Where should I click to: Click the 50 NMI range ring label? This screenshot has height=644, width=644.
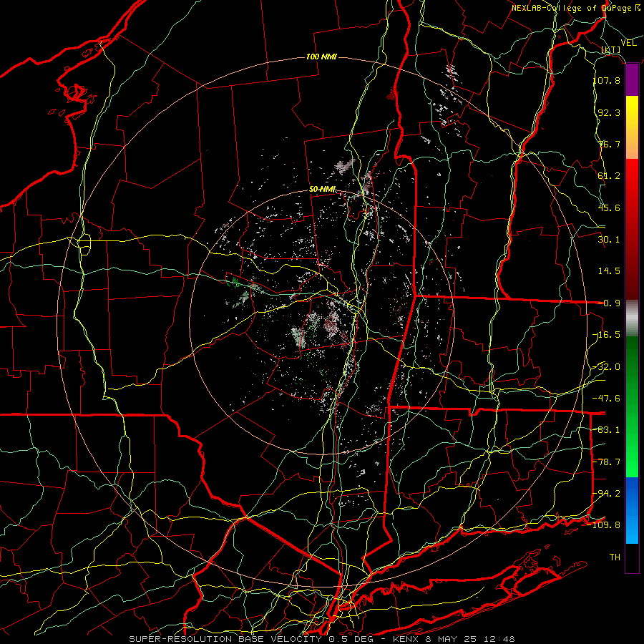pos(323,190)
